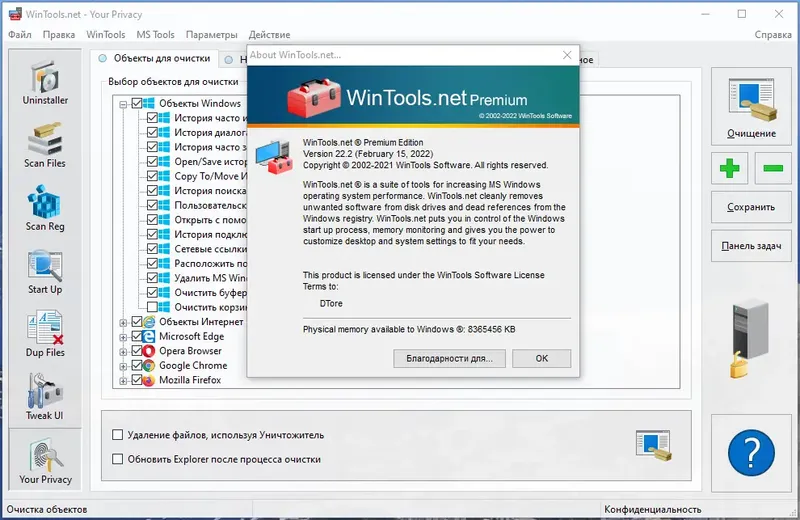Enable Обновить Explorer после процесса очистки

(x=117, y=459)
